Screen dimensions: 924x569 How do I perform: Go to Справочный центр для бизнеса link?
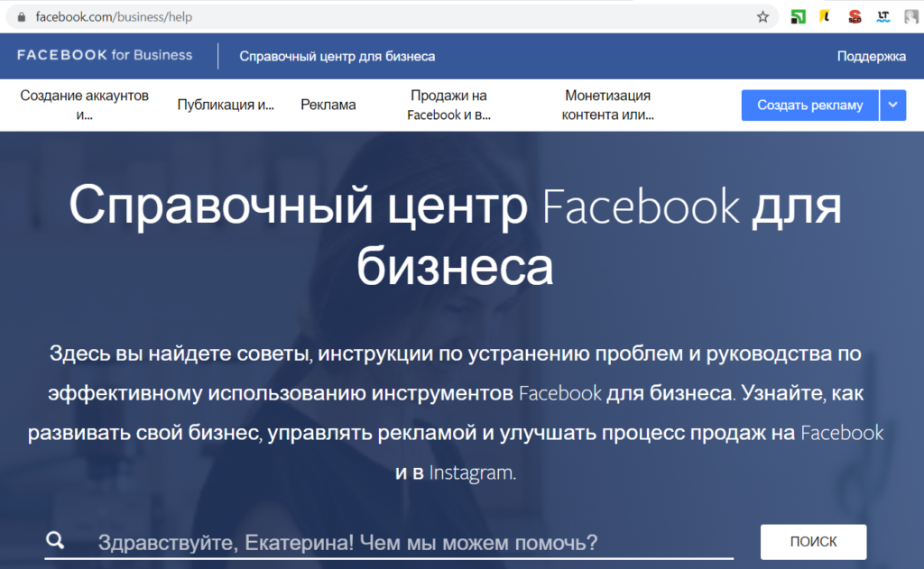[337, 56]
